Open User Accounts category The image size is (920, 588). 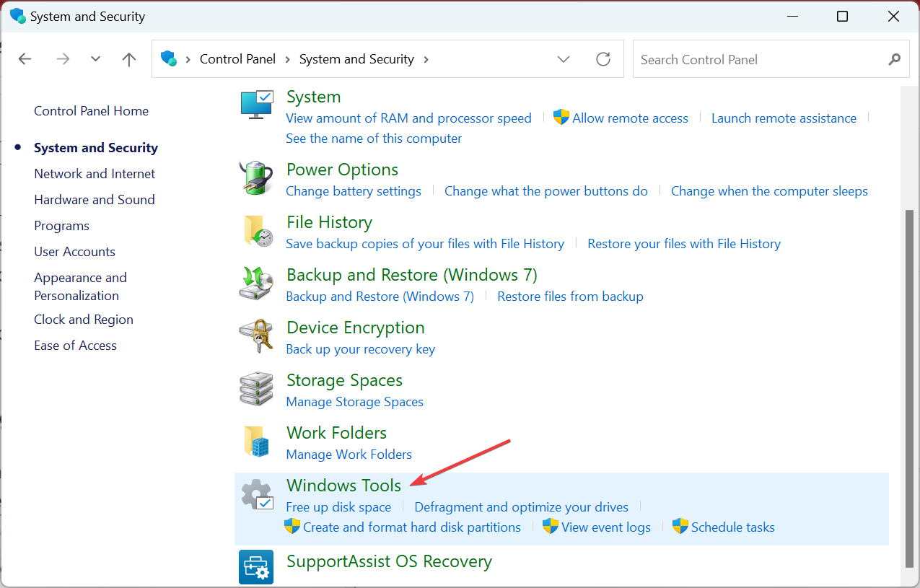pos(74,252)
